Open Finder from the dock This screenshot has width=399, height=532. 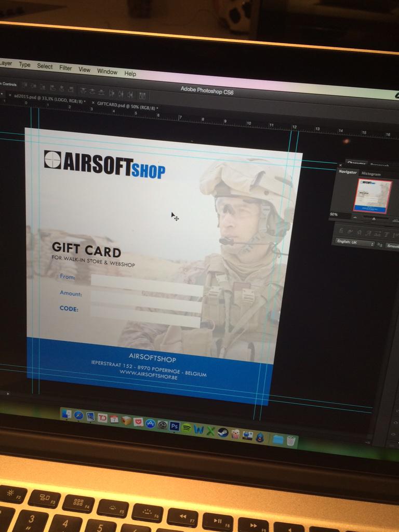click(x=66, y=414)
